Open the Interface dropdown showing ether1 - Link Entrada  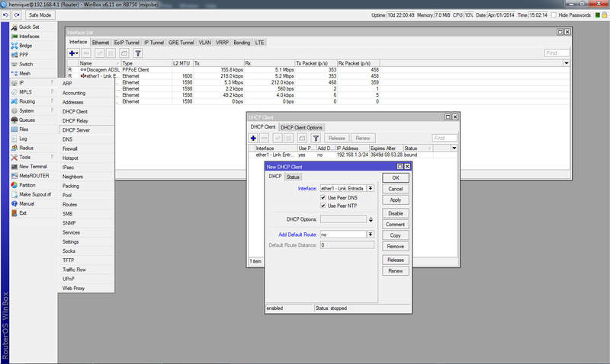(x=371, y=187)
